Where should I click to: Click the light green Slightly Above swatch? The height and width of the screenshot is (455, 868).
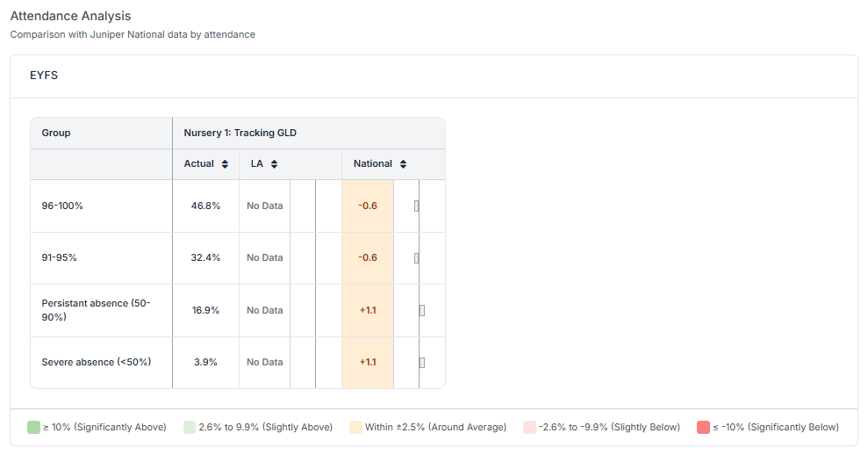pyautogui.click(x=190, y=427)
